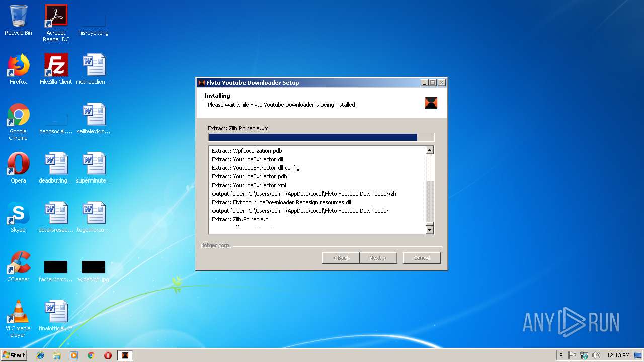Show hidden system tray icons
The width and height of the screenshot is (644, 362).
point(561,355)
